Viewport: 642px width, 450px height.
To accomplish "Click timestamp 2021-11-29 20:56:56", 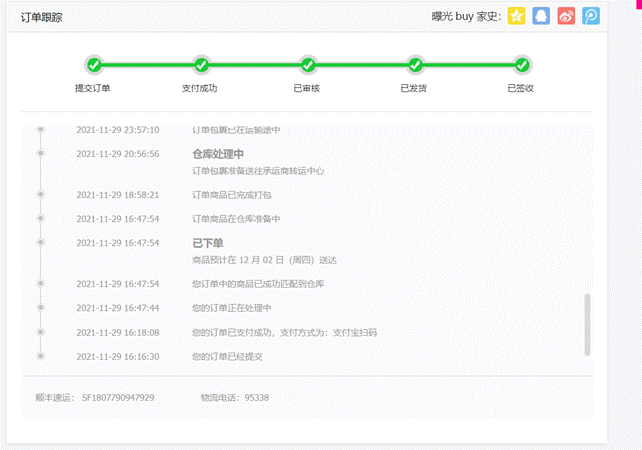I will click(x=118, y=154).
